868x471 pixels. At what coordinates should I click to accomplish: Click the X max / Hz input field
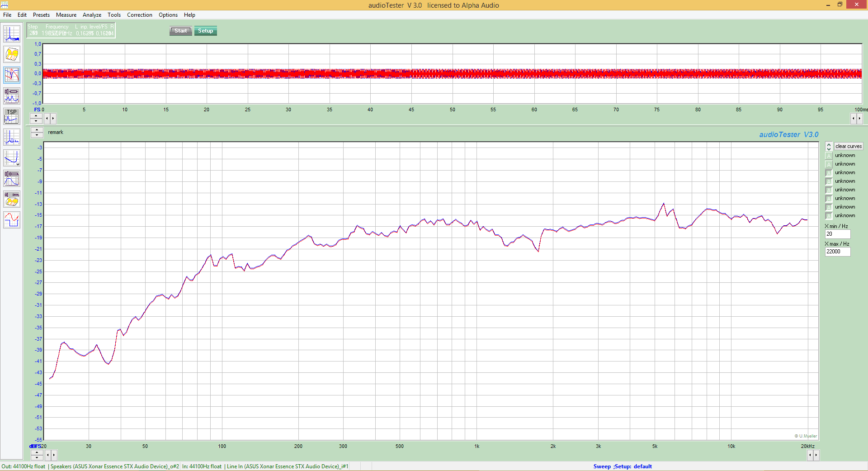coord(837,252)
